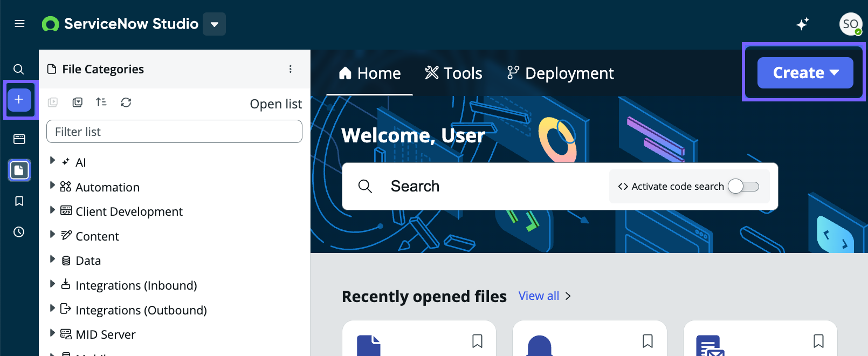Select the Data tree label
The height and width of the screenshot is (356, 868).
(88, 261)
